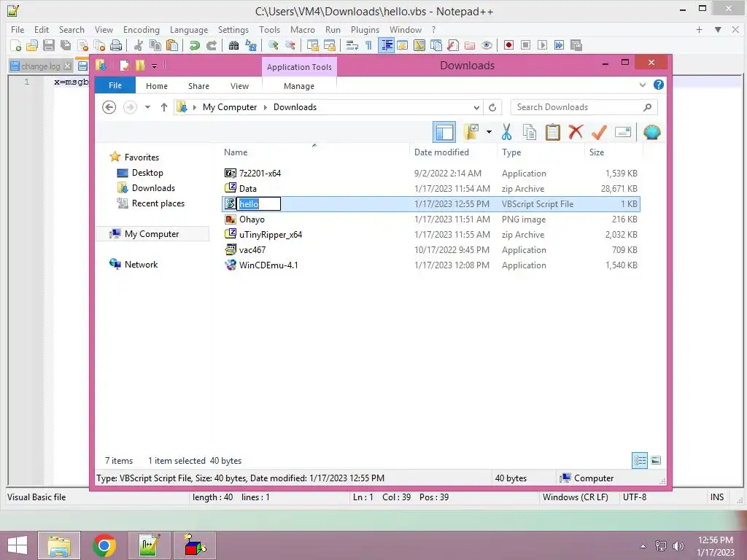
Task: Click the Copy icon in Explorer toolbar
Action: 530,132
